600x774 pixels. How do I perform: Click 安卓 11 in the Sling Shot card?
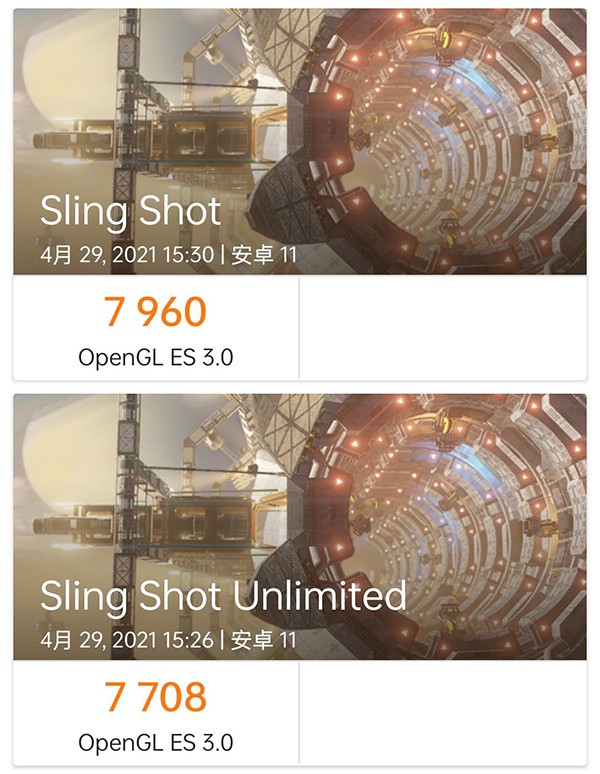(x=264, y=254)
